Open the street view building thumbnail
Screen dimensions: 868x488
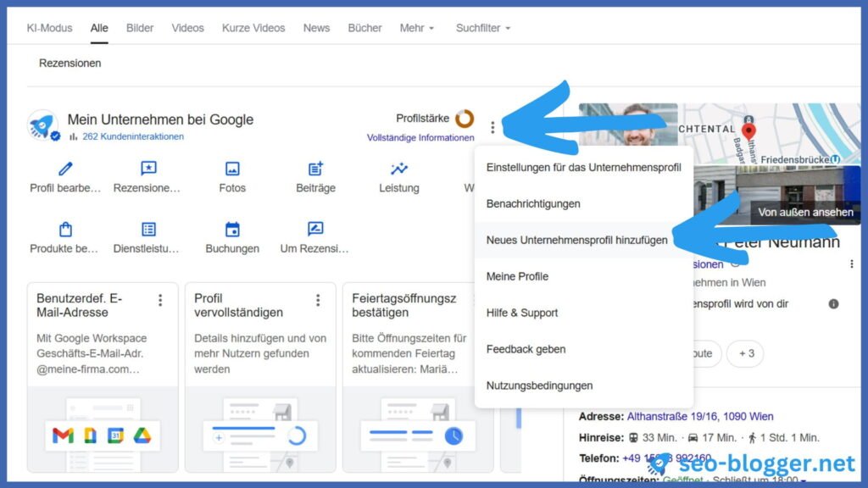[777, 195]
